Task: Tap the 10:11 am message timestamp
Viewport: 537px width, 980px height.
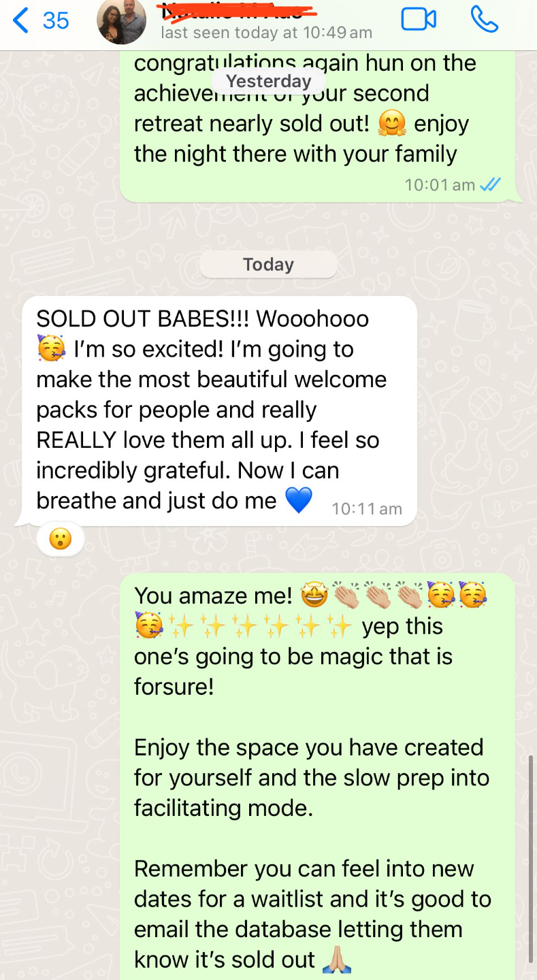Action: coord(367,508)
